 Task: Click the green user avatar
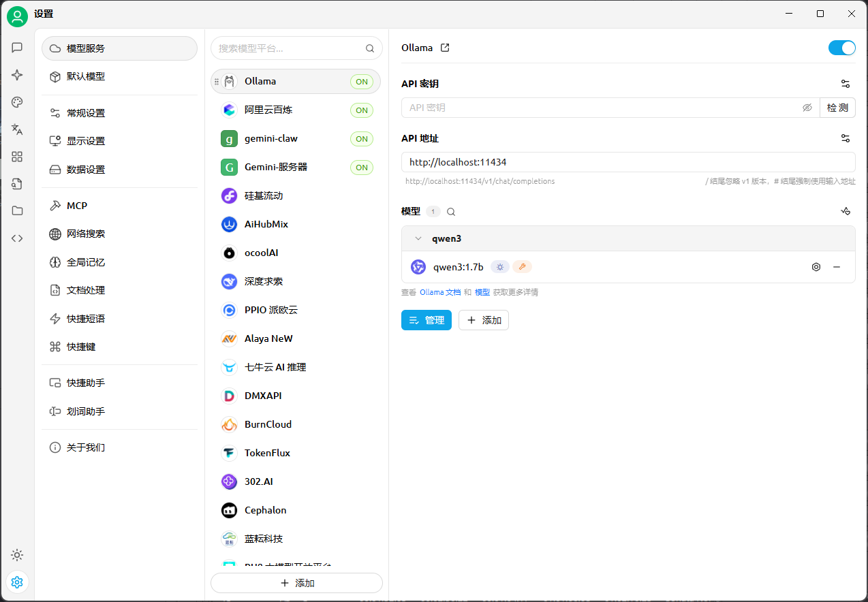click(x=17, y=17)
